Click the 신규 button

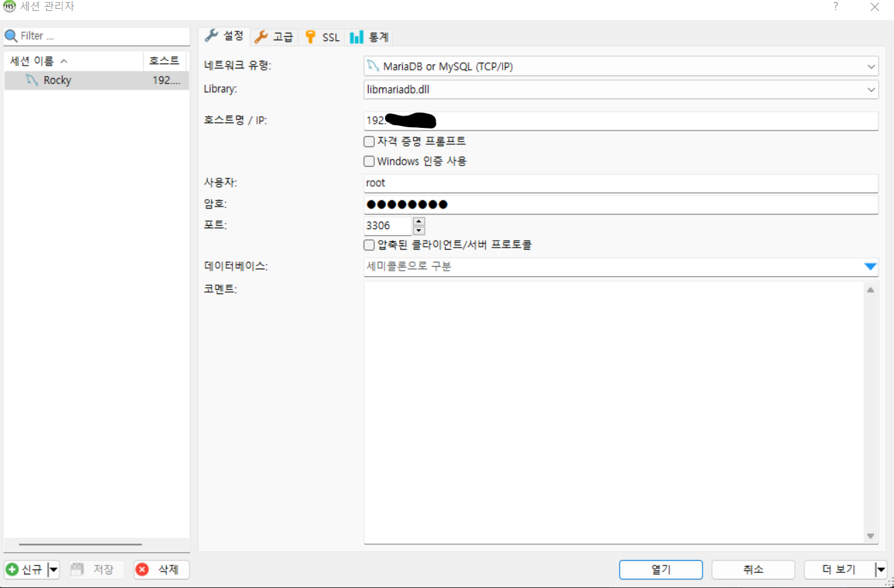pyautogui.click(x=25, y=570)
